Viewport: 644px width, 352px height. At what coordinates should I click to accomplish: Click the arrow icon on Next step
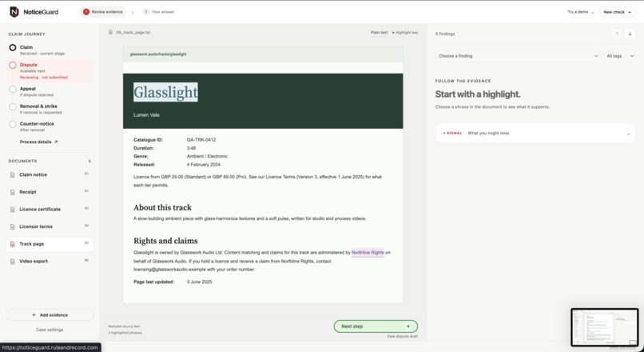click(x=407, y=326)
